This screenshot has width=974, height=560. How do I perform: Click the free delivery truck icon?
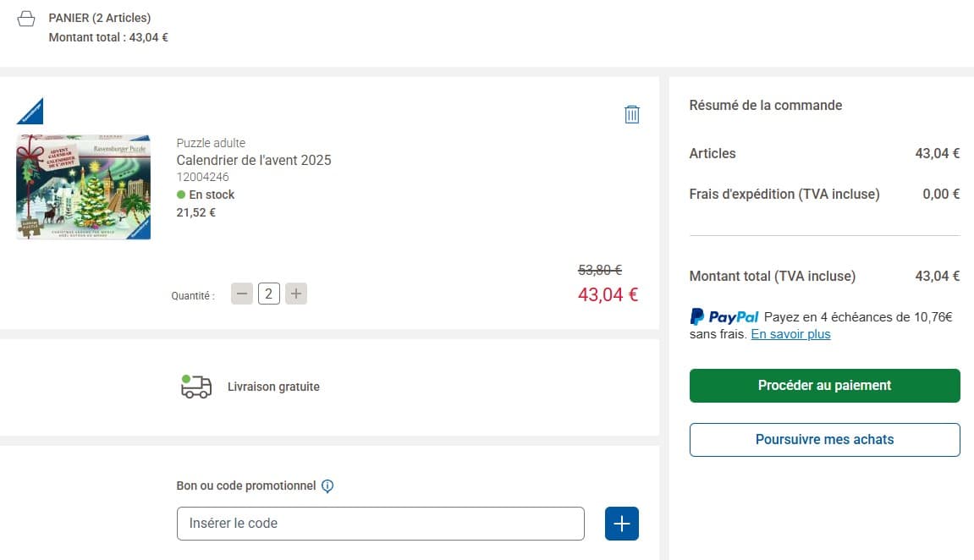[x=195, y=387]
